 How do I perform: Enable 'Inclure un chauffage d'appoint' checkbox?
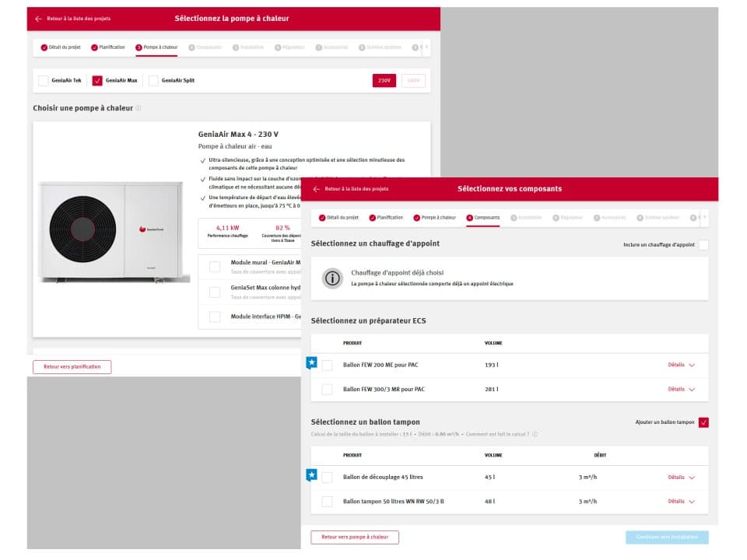click(x=703, y=245)
